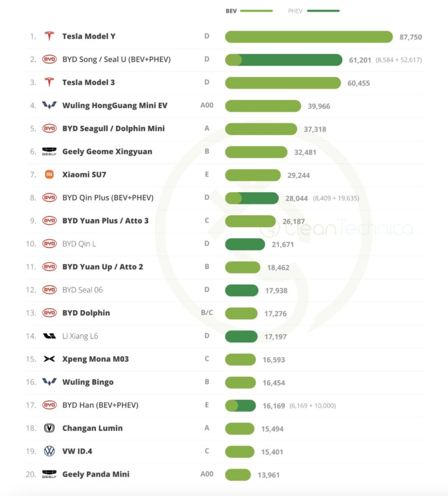The image size is (448, 496).
Task: Click the Changan logo beside Lumin
Action: click(49, 428)
